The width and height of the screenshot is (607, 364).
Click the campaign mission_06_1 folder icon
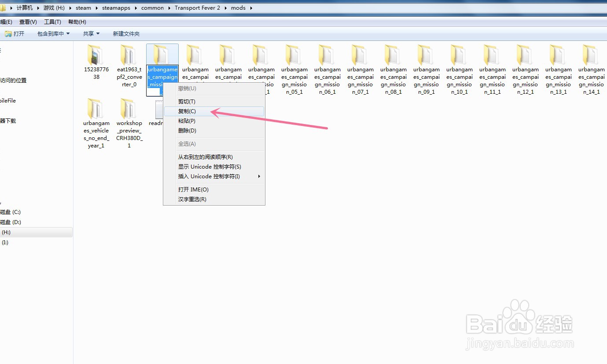coord(327,55)
